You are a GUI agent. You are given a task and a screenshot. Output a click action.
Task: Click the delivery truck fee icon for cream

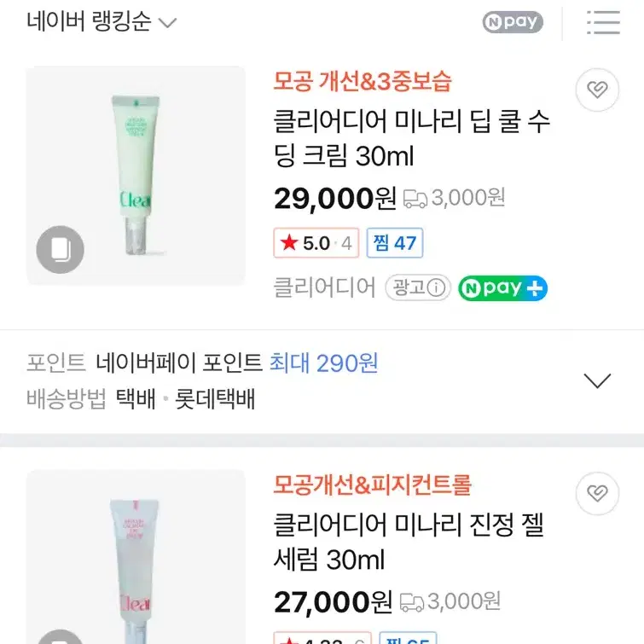pos(415,199)
